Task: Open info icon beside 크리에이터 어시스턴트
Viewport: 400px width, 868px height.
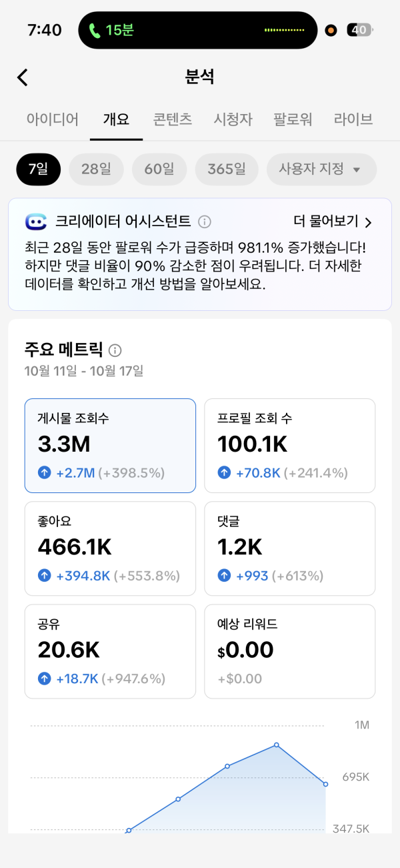Action: [205, 222]
